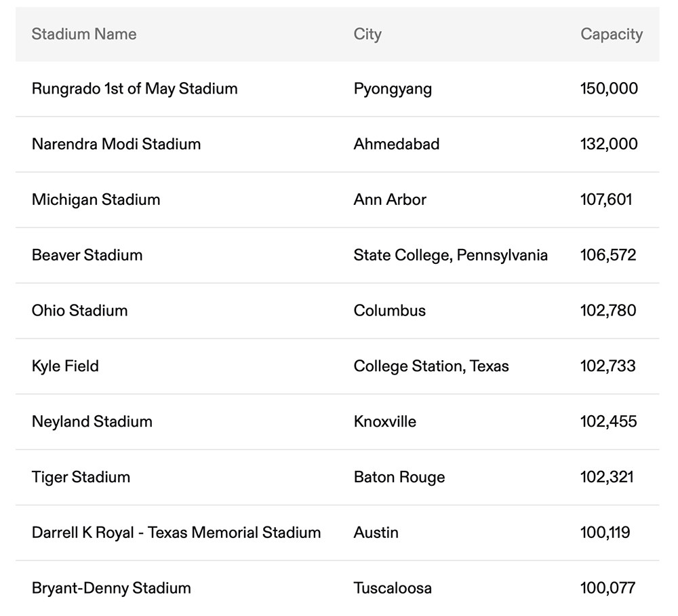The image size is (678, 616).
Task: Select the 107,601 capacity value
Action: (x=606, y=199)
